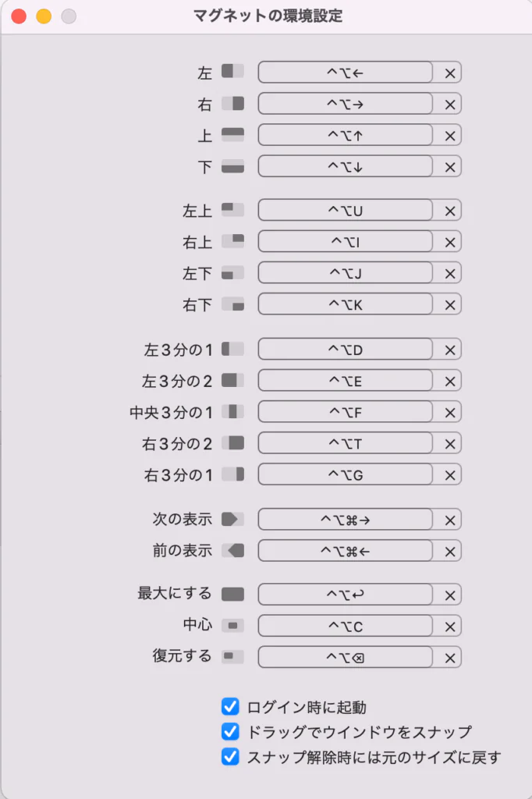Click the maximize (最大にする) layout icon
This screenshot has height=799, width=532.
[x=233, y=594]
